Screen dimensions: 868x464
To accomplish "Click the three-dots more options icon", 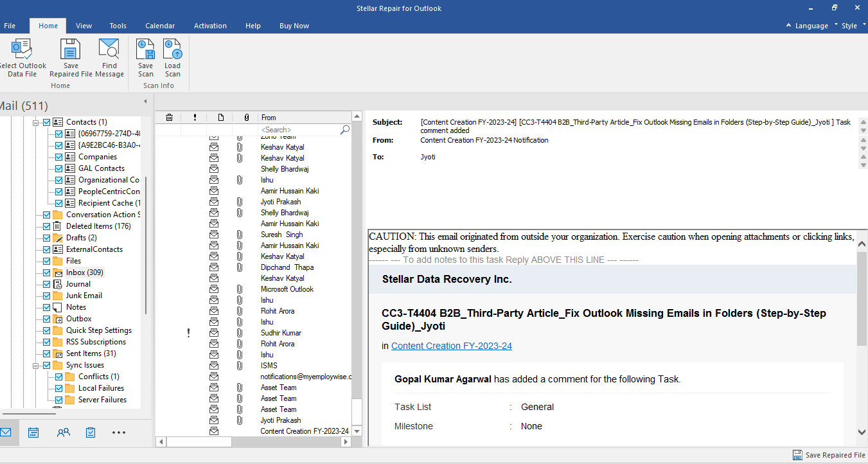I will 119,433.
